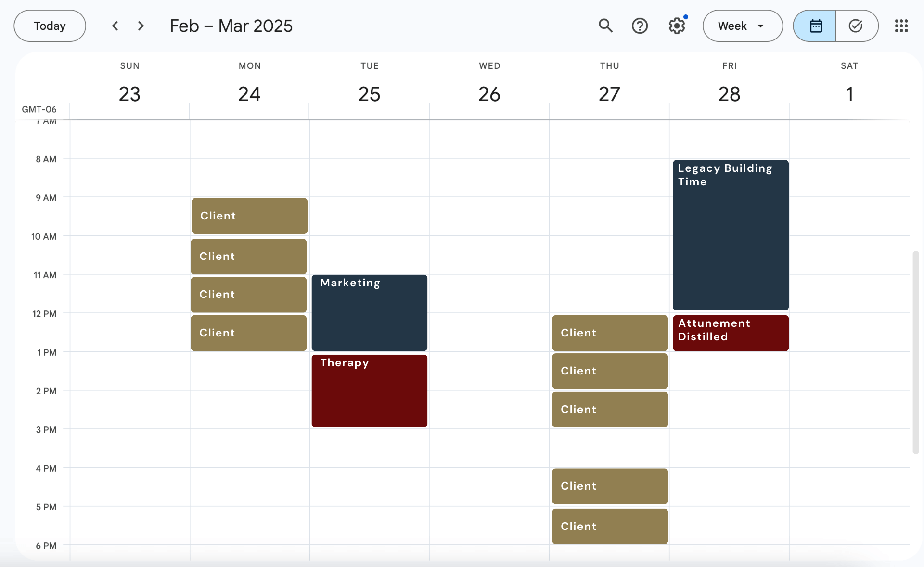Switch to calendar view icon
The image size is (924, 568).
tap(815, 26)
